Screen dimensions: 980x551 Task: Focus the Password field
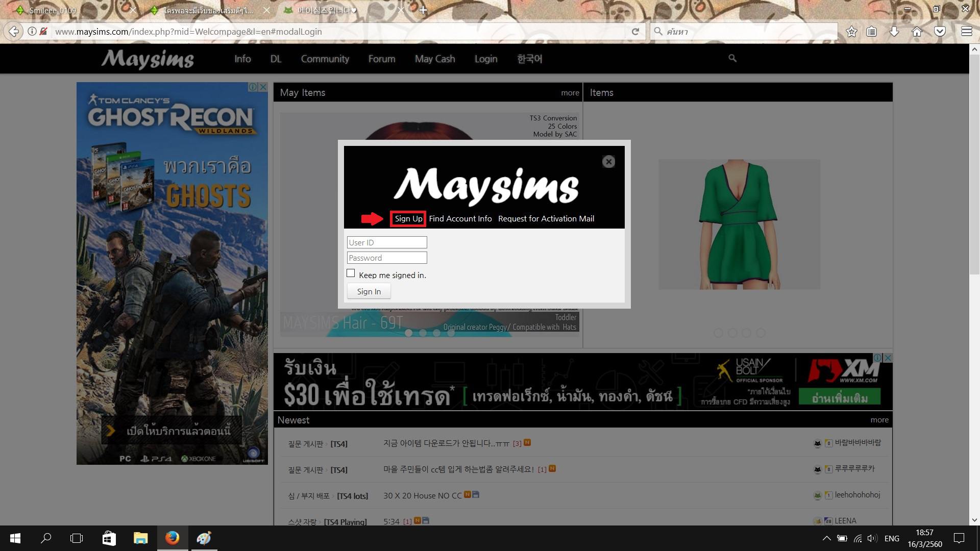[x=387, y=258]
